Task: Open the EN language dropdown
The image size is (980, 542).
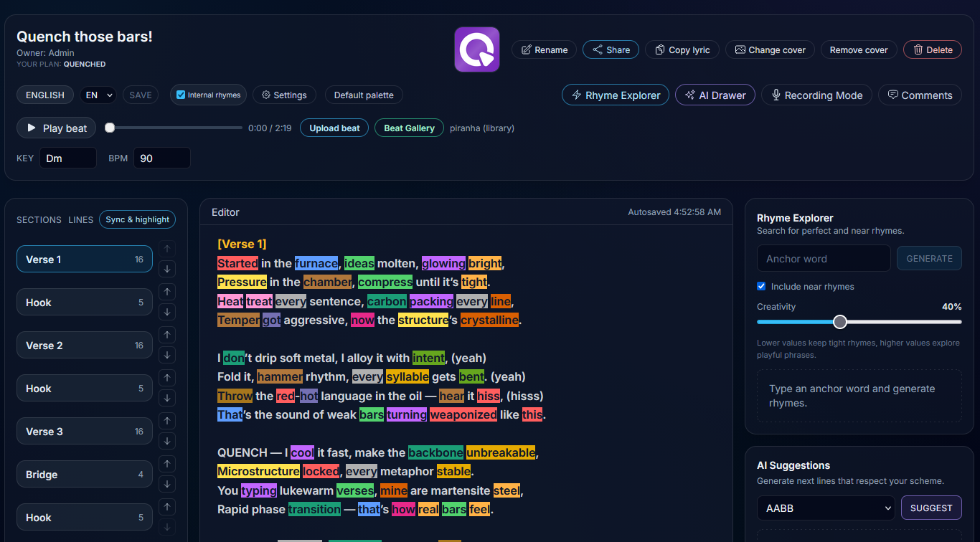Action: click(98, 95)
